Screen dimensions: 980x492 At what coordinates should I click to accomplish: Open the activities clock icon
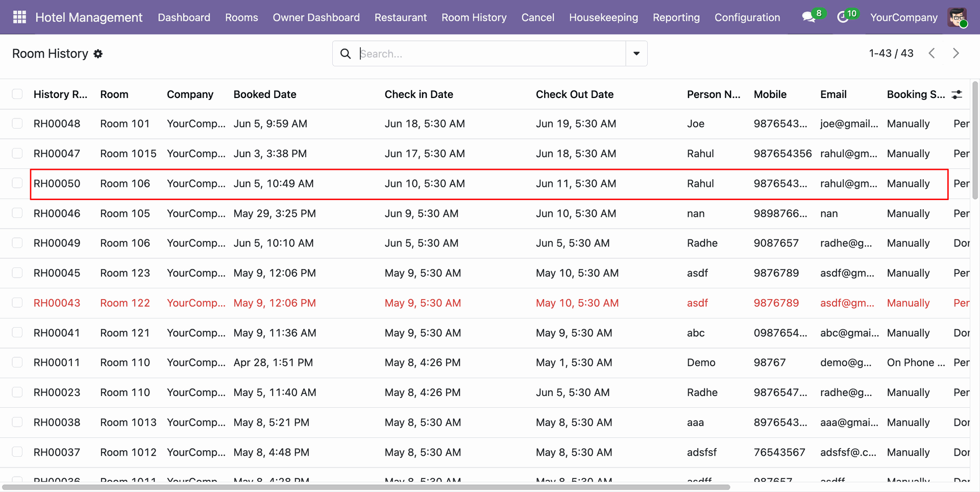pos(843,17)
